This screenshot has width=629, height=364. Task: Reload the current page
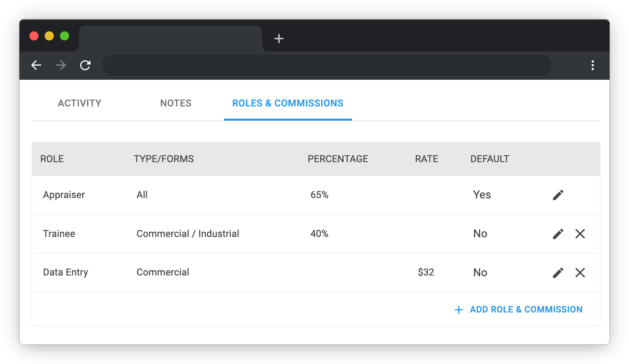click(x=85, y=65)
